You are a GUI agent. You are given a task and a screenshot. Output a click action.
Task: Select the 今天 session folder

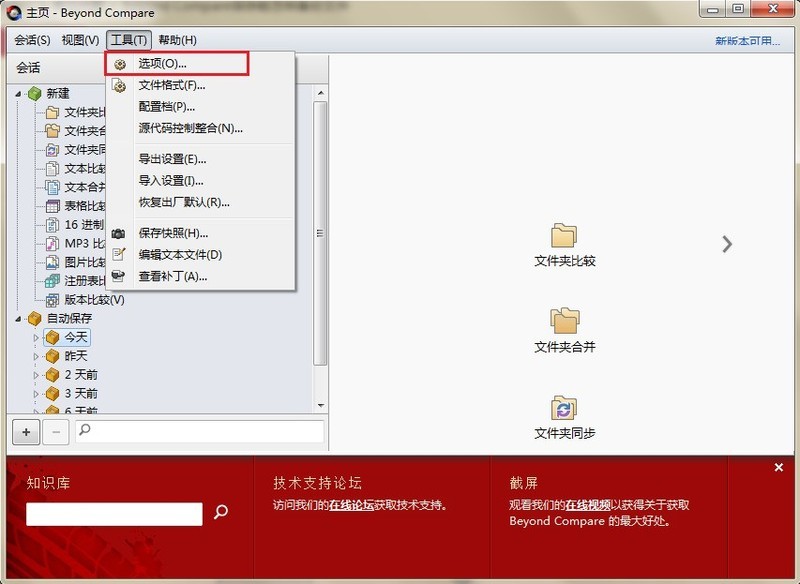coord(67,337)
